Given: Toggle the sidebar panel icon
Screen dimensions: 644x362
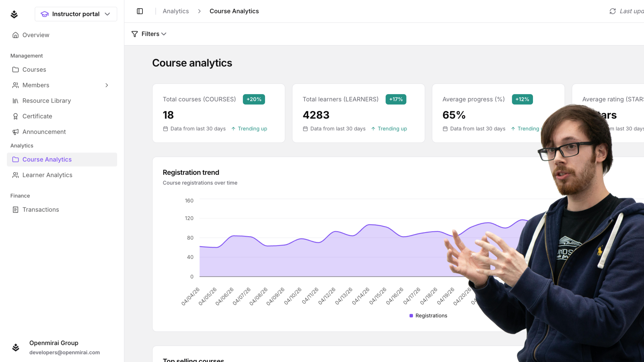Looking at the screenshot, I should (140, 11).
